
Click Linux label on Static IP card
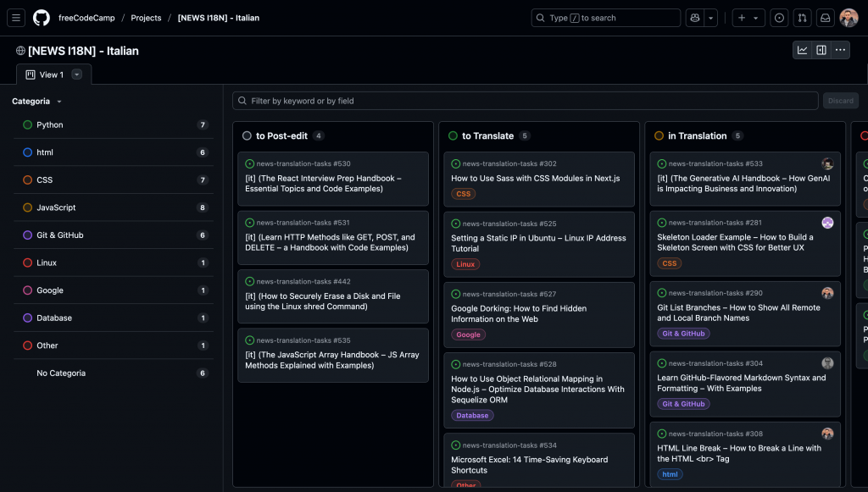pyautogui.click(x=465, y=264)
